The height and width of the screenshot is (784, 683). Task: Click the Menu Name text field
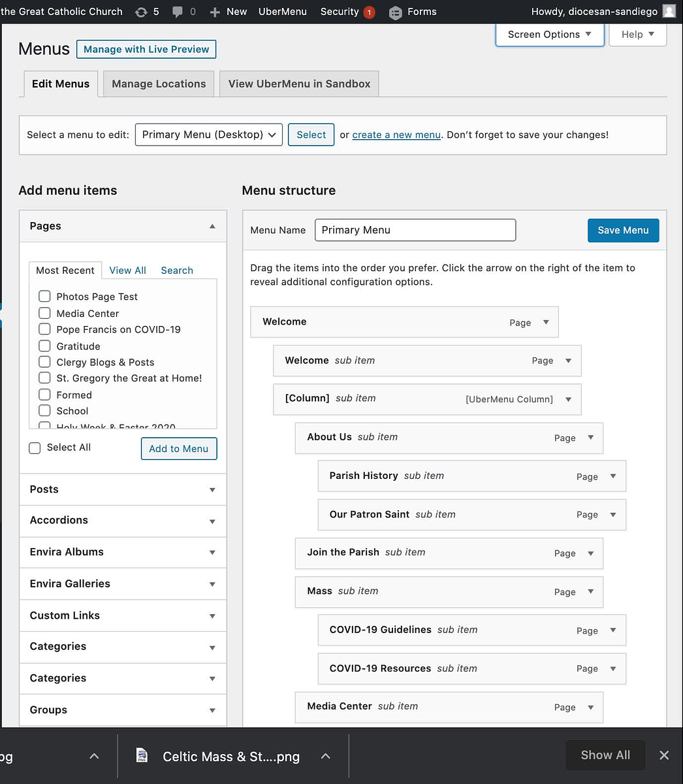click(x=415, y=230)
